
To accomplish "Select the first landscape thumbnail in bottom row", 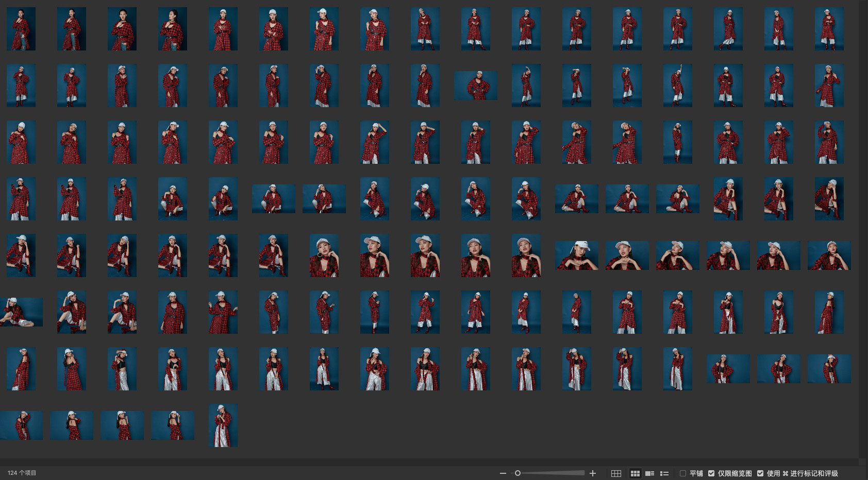I will pos(21,425).
